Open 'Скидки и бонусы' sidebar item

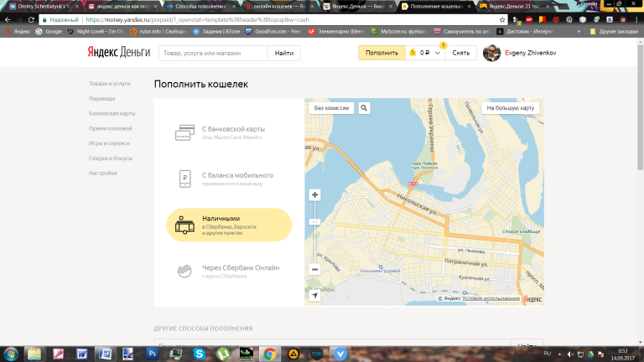[x=111, y=158]
